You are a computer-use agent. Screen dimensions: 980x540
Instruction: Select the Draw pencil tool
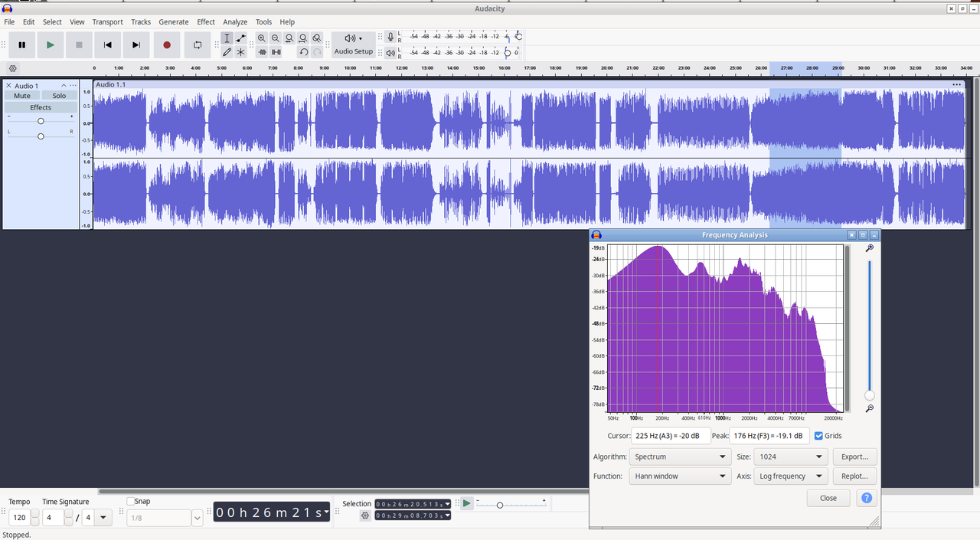(x=227, y=52)
